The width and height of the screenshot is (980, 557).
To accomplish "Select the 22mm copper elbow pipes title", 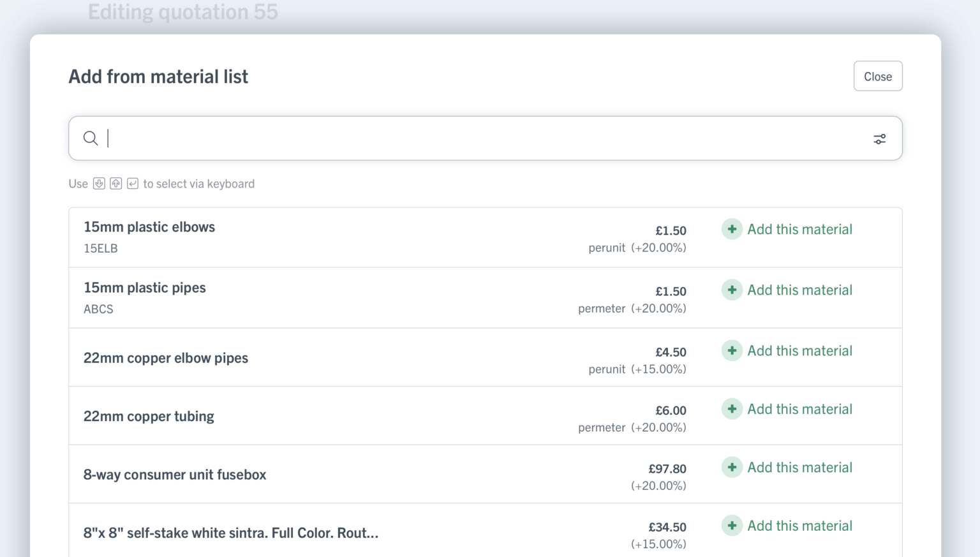I will (x=166, y=358).
